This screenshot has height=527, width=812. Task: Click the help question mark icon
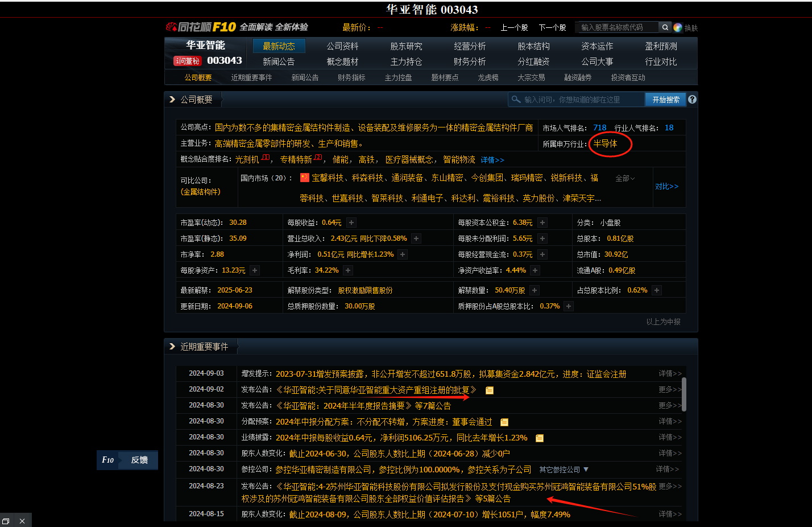point(692,99)
